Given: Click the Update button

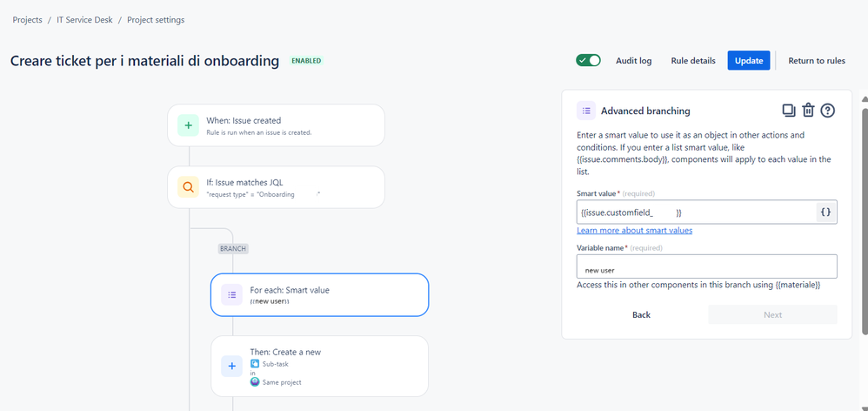Looking at the screenshot, I should coord(749,61).
